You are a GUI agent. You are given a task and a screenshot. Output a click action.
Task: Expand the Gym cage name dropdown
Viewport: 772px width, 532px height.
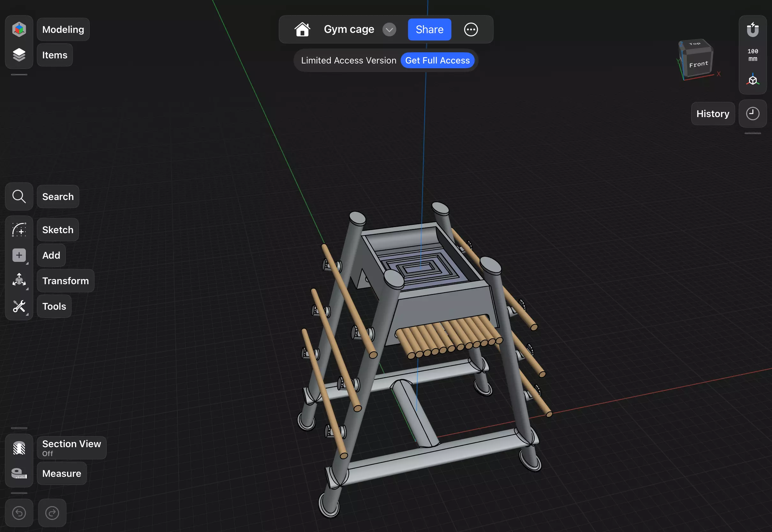[389, 30]
